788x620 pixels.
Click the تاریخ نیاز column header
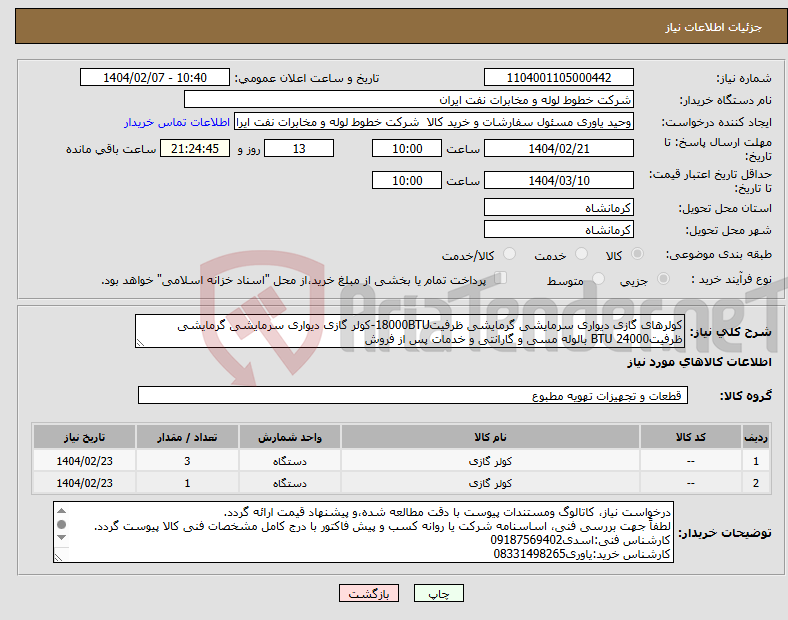[84, 437]
